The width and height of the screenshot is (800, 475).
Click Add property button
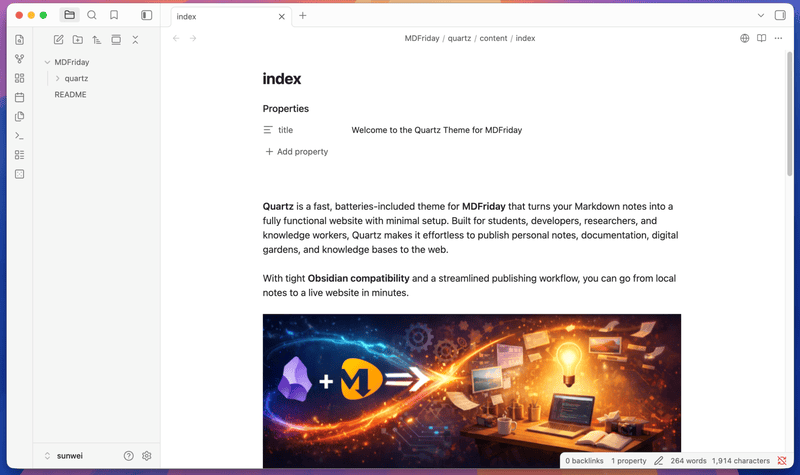[x=297, y=152]
